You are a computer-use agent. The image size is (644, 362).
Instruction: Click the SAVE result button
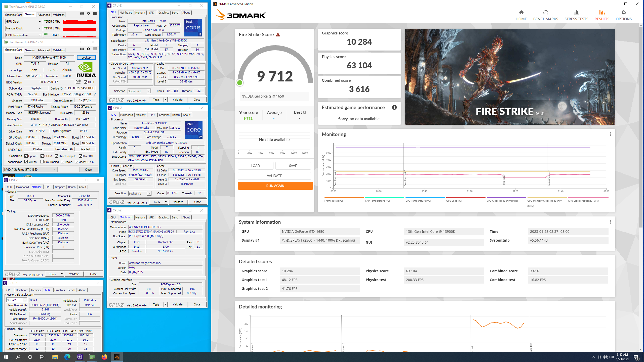(293, 166)
